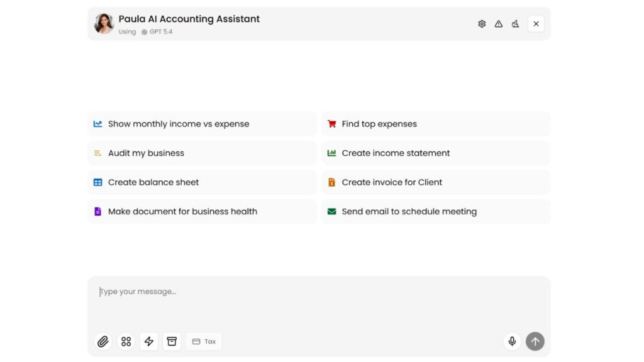The image size is (644, 362).
Task: Select Make document for business health
Action: 202,211
